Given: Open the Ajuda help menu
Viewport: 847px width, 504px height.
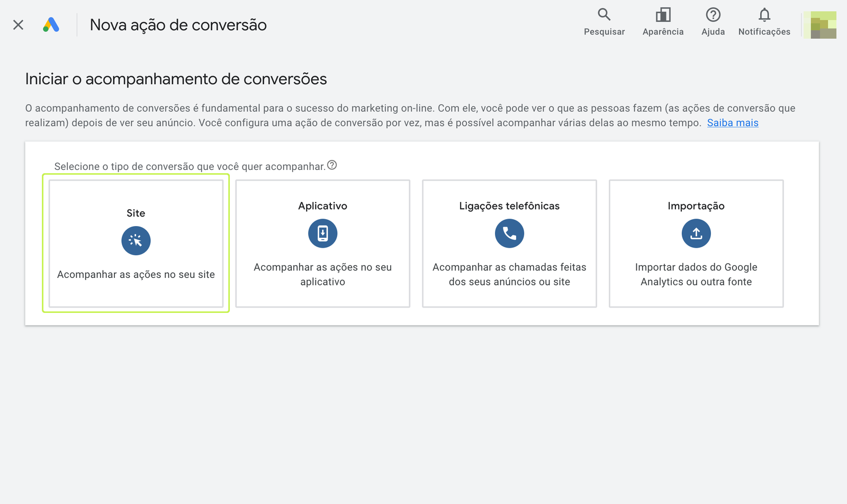Looking at the screenshot, I should (713, 22).
